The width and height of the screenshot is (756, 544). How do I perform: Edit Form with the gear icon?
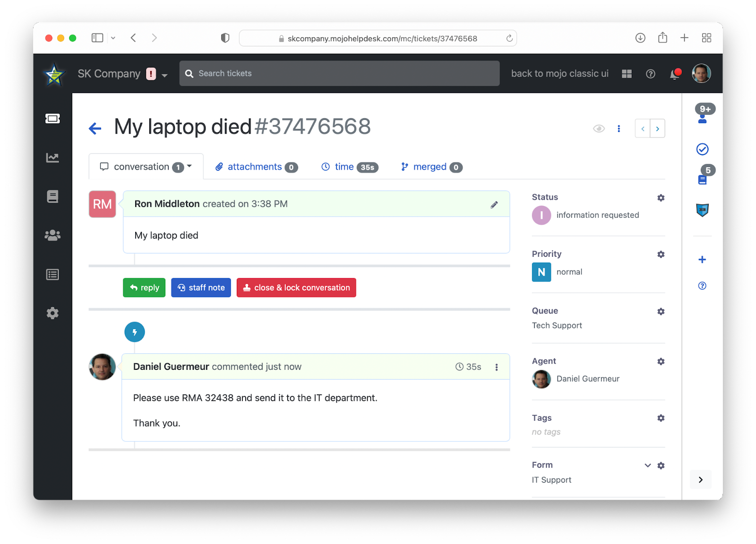point(661,466)
